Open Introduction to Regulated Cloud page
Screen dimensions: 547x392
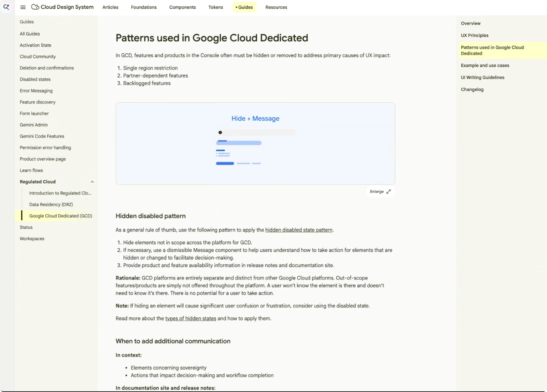(60, 193)
